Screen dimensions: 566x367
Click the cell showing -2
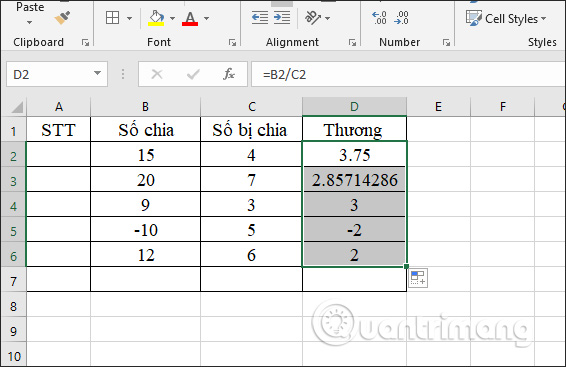[x=354, y=230]
